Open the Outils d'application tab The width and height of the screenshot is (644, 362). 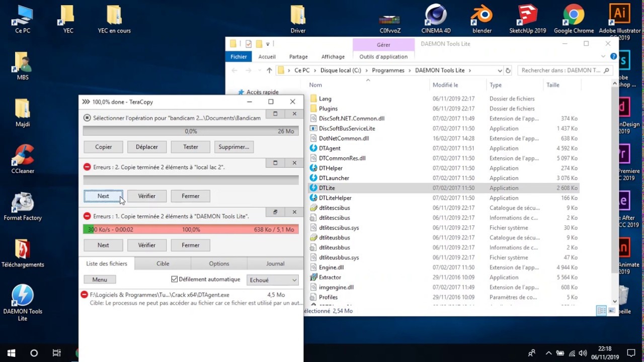pyautogui.click(x=383, y=57)
